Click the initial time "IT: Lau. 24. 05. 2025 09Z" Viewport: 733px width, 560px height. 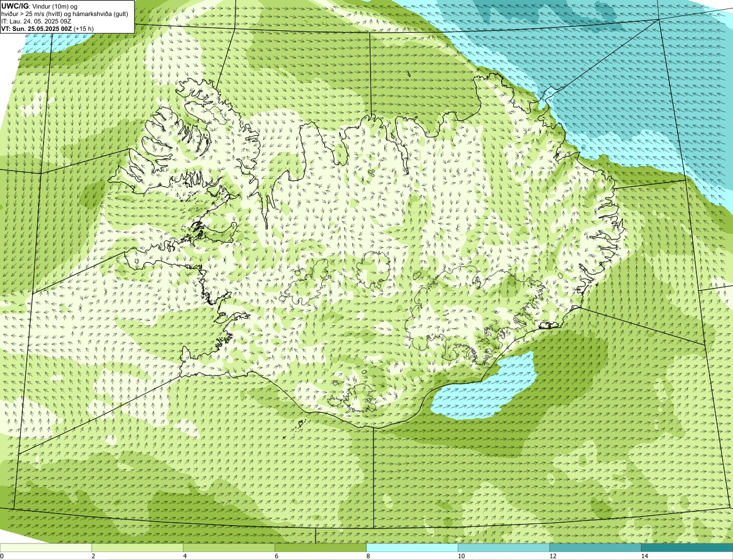[x=37, y=21]
